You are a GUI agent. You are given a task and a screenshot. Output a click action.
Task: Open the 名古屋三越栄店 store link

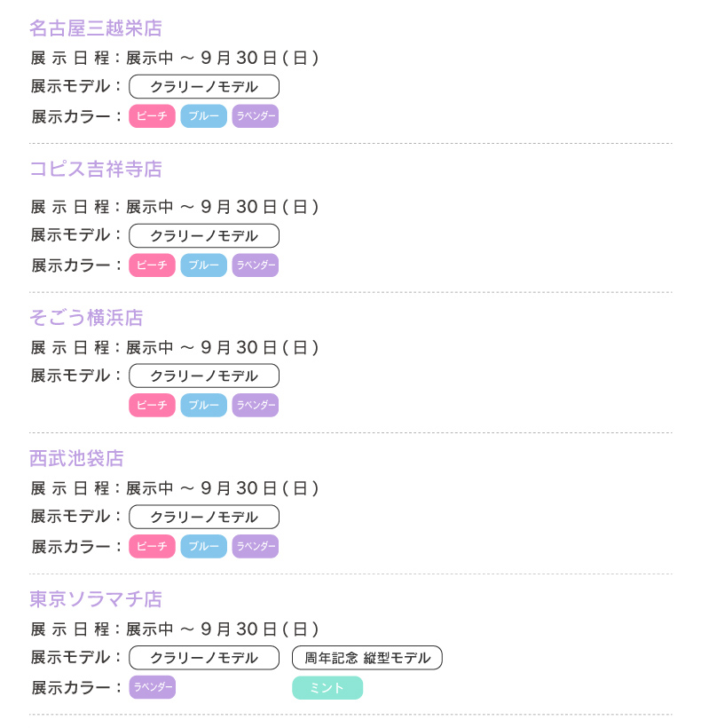[96, 28]
